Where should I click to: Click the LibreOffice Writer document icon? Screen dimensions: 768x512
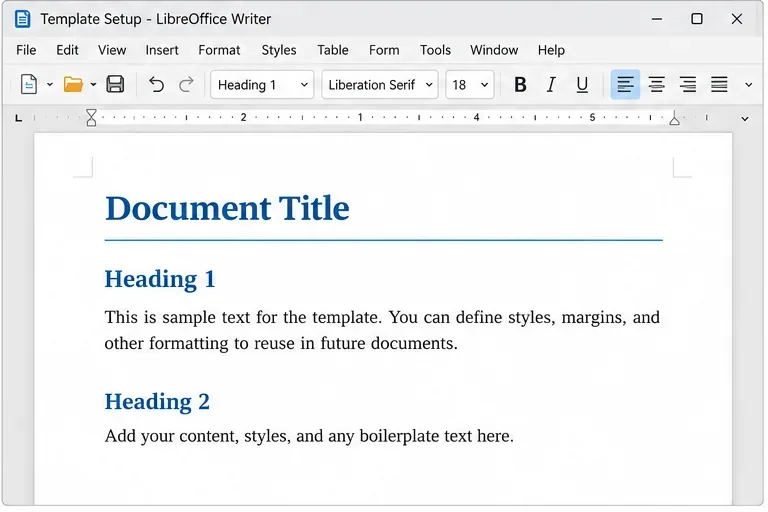[23, 19]
